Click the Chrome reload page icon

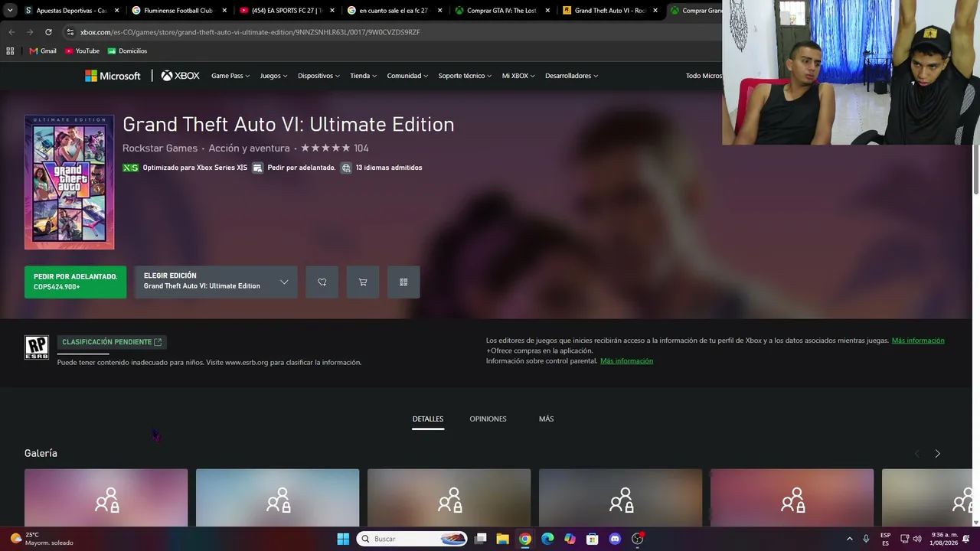pos(48,32)
